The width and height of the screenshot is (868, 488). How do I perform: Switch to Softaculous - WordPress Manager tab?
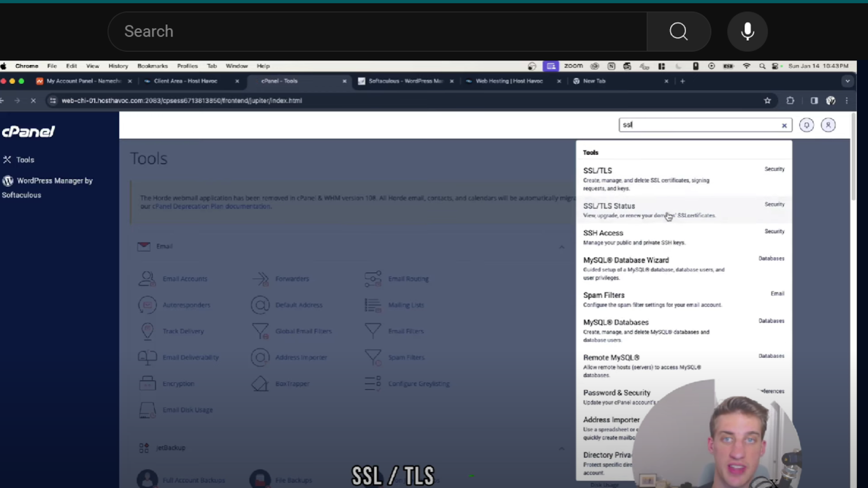point(406,81)
